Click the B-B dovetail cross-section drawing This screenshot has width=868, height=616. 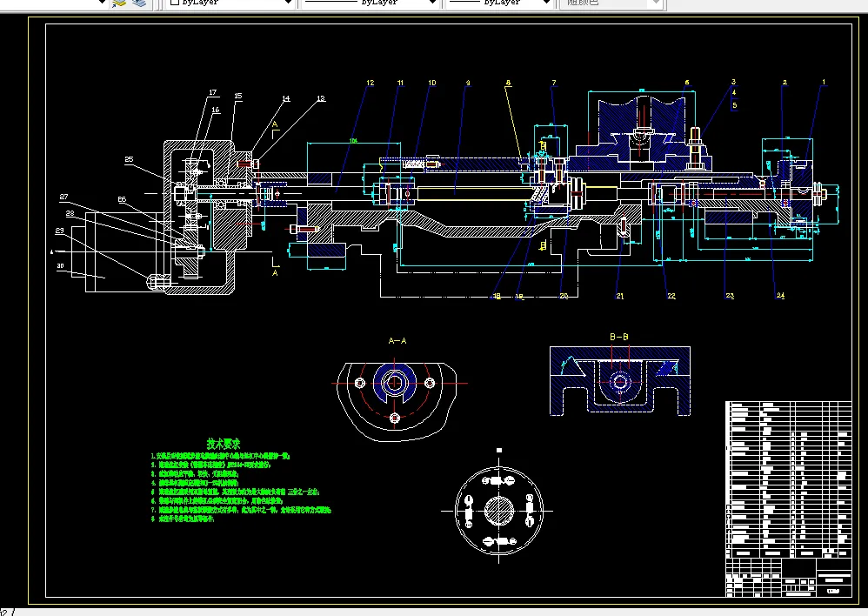tap(620, 381)
